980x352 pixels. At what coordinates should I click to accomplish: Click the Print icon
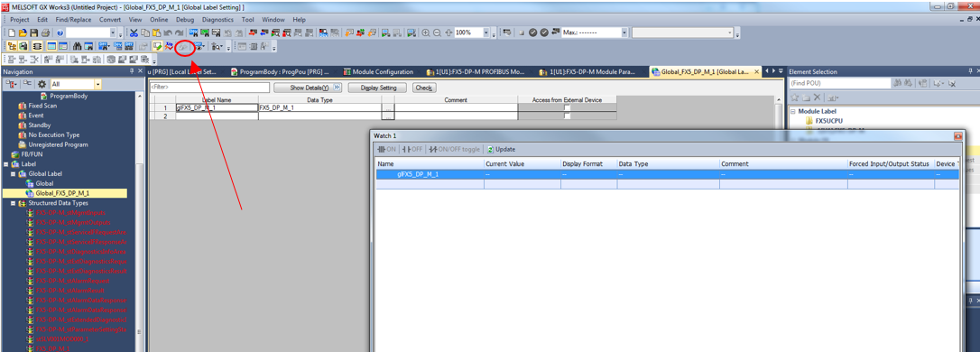[x=46, y=32]
